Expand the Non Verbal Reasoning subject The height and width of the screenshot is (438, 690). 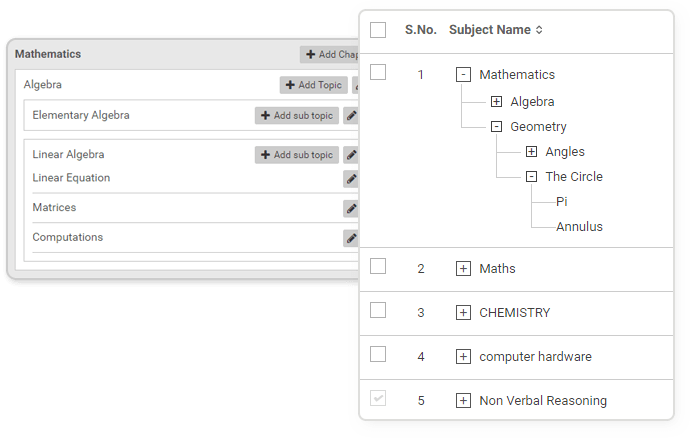(x=463, y=401)
